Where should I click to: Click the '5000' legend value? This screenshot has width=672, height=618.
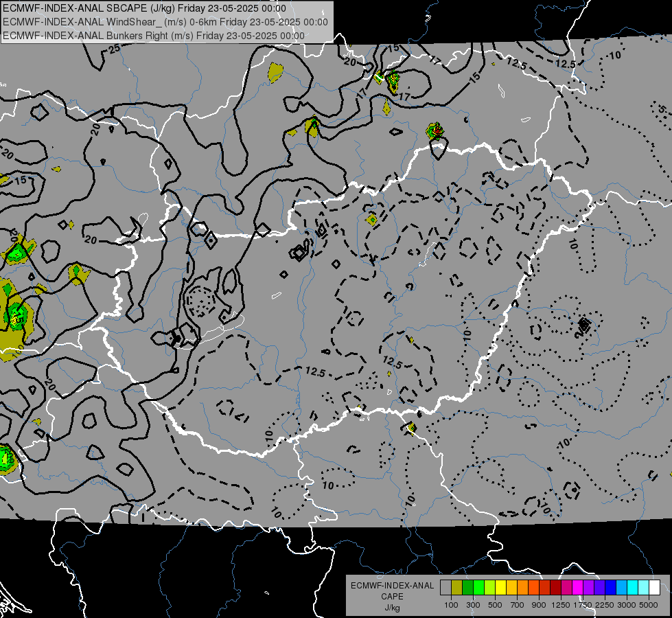649,605
